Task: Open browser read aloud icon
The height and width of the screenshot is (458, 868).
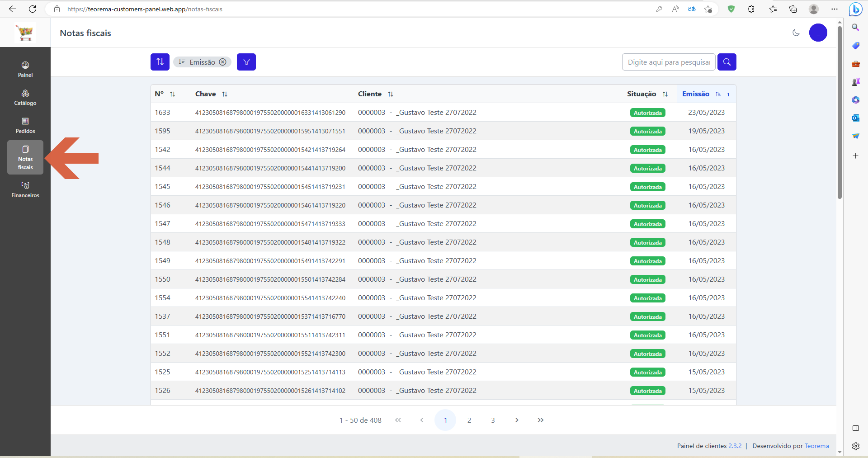Action: pos(675,9)
